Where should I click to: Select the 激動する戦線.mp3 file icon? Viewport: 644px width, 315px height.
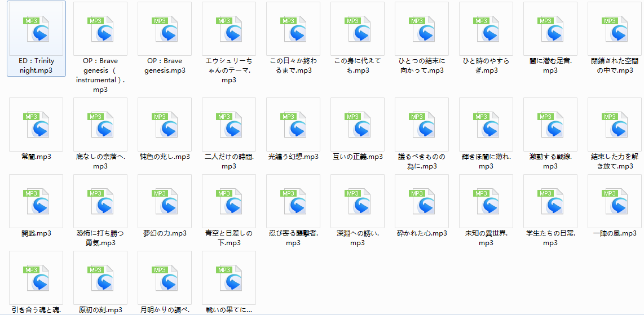550,125
